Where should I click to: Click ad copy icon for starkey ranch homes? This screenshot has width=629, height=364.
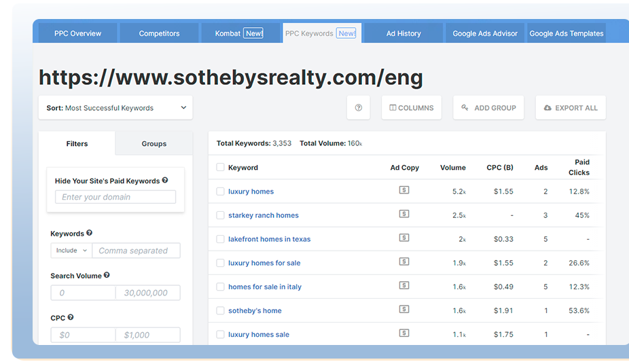pos(404,214)
